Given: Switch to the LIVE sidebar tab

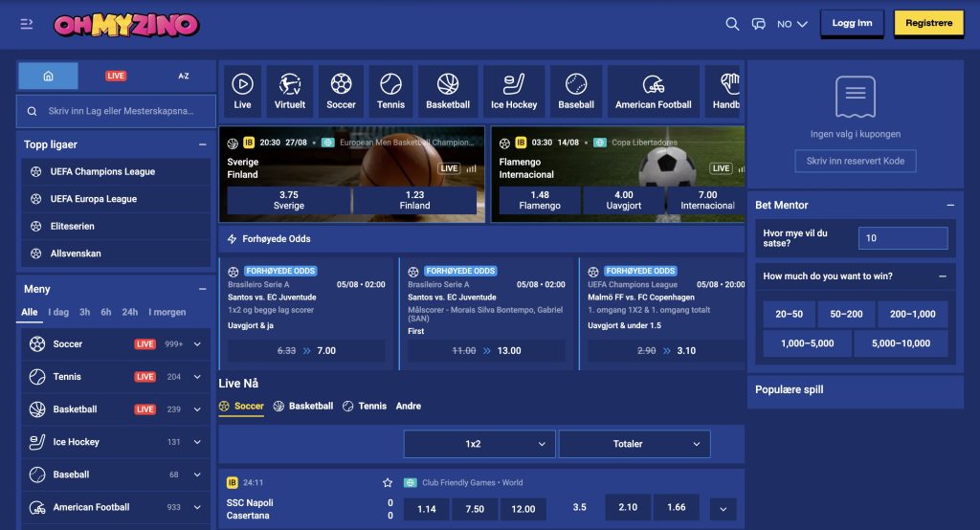Looking at the screenshot, I should point(116,76).
